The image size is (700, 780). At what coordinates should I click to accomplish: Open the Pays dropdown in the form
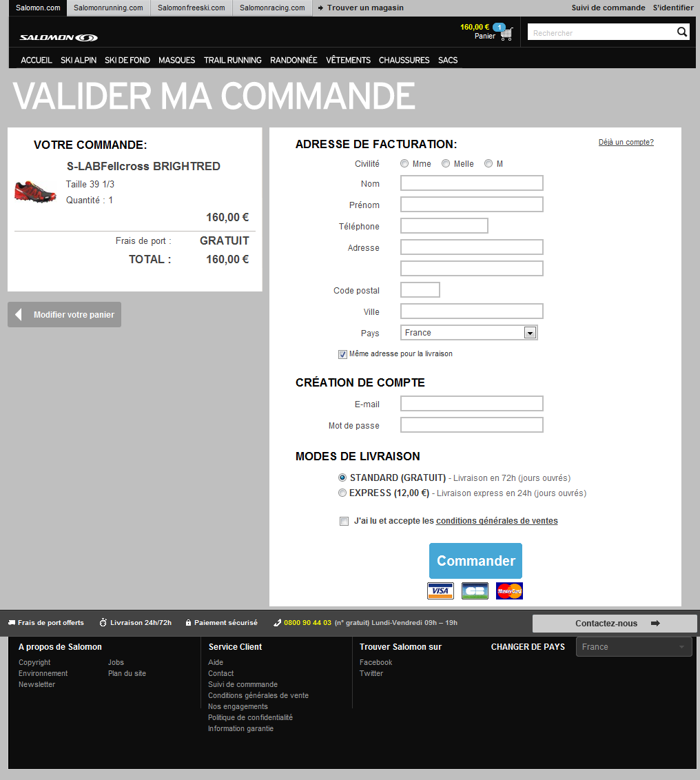click(469, 333)
